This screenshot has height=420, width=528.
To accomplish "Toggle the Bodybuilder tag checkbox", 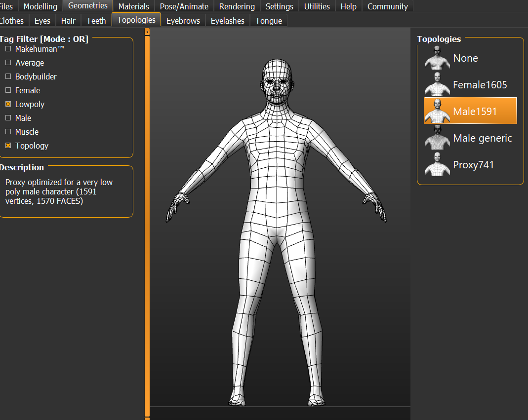I will pyautogui.click(x=8, y=76).
